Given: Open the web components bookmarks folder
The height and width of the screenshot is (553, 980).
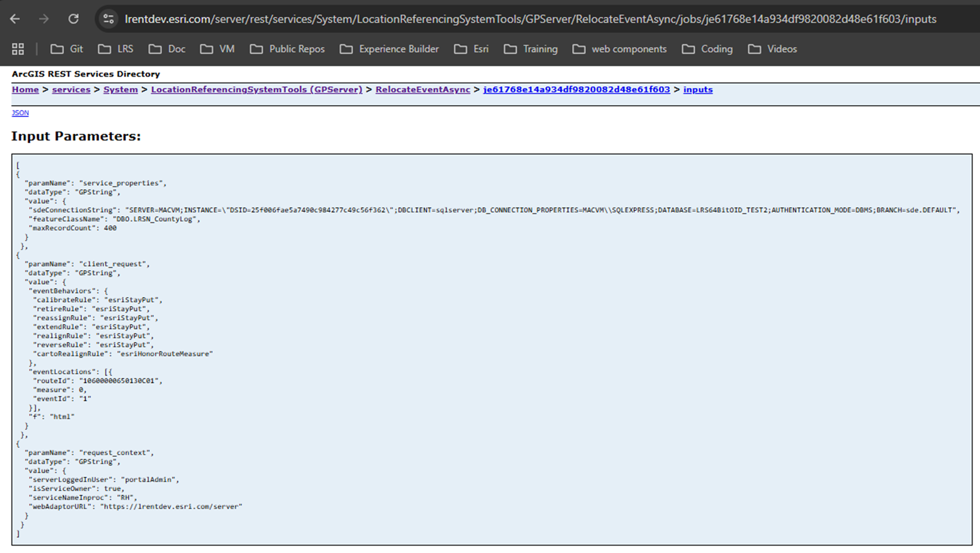Looking at the screenshot, I should [x=620, y=49].
